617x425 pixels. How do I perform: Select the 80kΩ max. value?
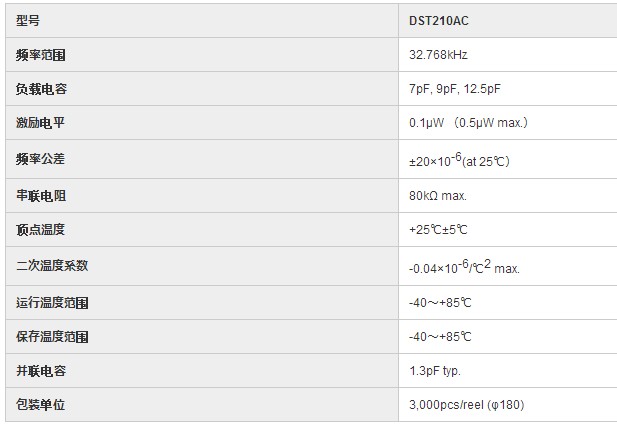pos(438,196)
